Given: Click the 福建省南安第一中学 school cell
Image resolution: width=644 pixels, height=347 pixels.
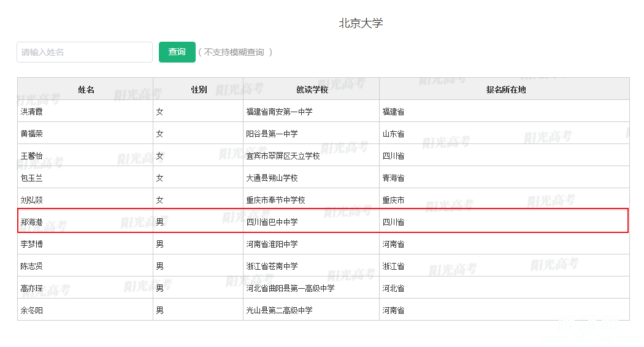Looking at the screenshot, I should click(279, 112).
